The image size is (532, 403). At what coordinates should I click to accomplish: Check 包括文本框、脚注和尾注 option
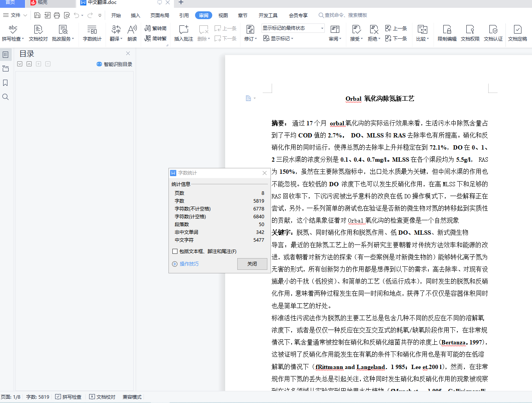tap(175, 251)
